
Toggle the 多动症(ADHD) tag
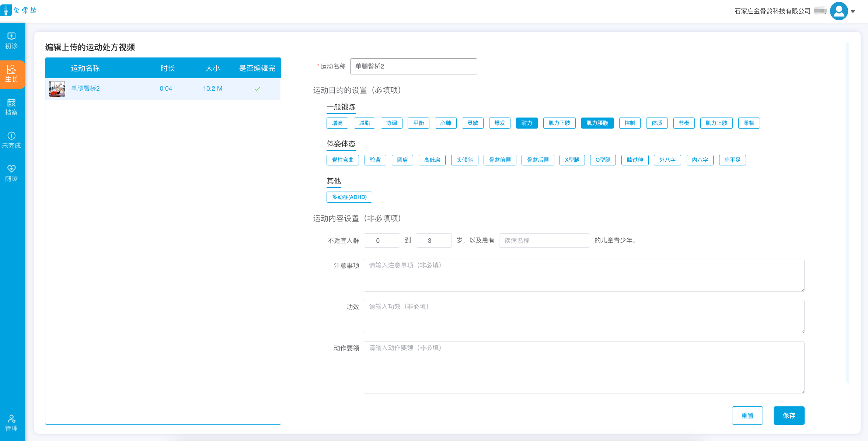click(349, 197)
